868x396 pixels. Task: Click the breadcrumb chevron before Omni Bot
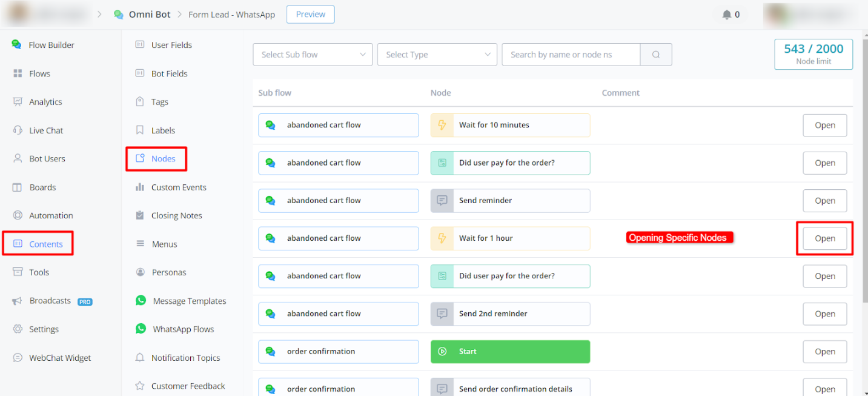99,15
